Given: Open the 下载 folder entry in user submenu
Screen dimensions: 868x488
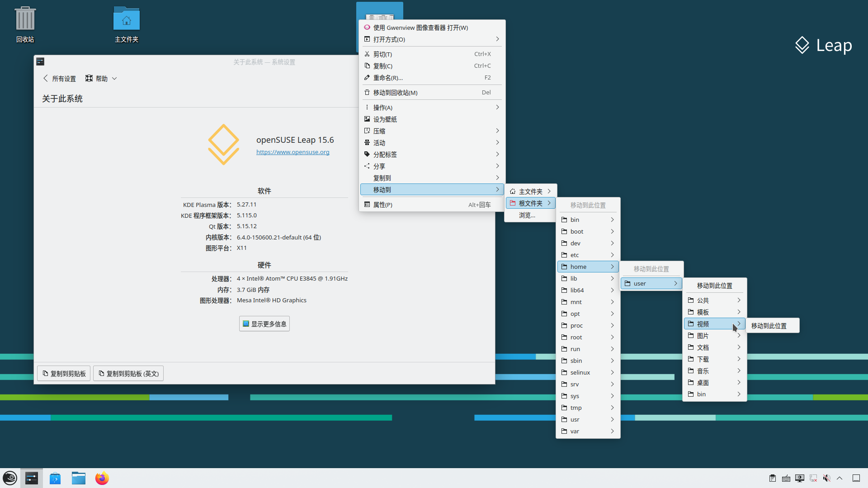Looking at the screenshot, I should [x=715, y=359].
